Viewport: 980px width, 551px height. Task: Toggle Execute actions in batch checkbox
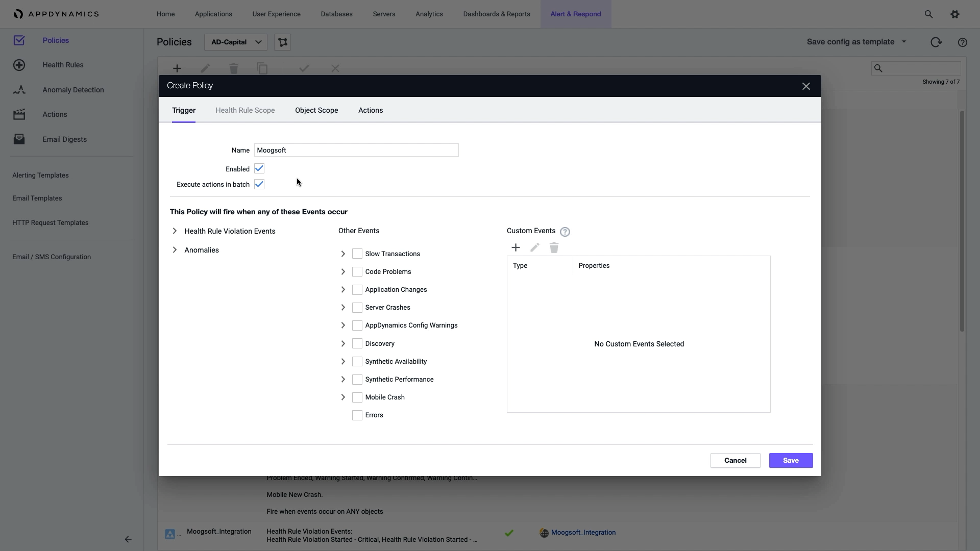pos(259,184)
